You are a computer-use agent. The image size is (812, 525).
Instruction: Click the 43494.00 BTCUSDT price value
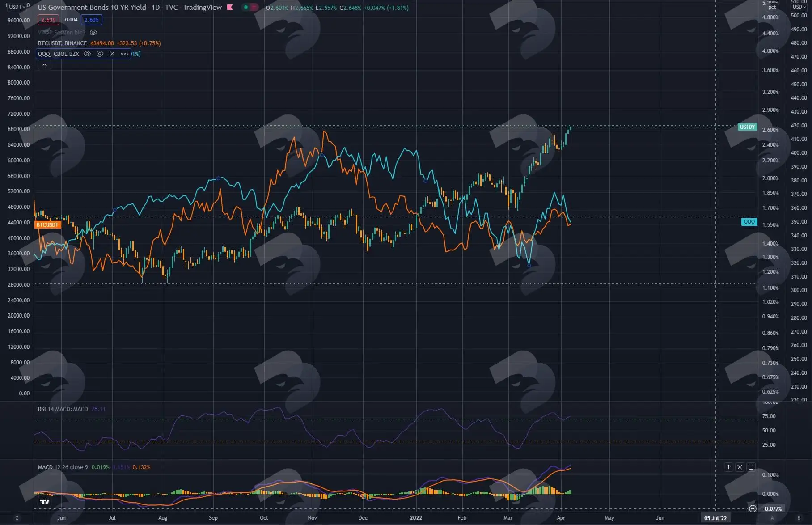[x=102, y=43]
